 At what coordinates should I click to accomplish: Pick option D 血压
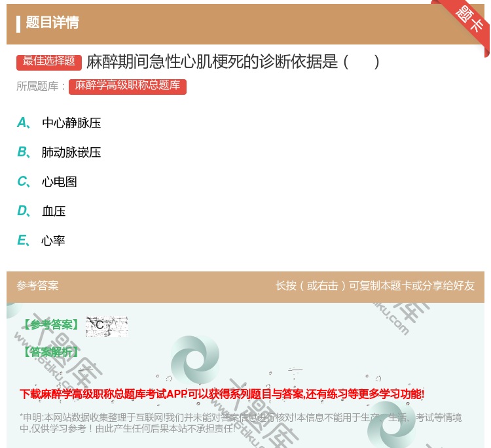click(41, 211)
